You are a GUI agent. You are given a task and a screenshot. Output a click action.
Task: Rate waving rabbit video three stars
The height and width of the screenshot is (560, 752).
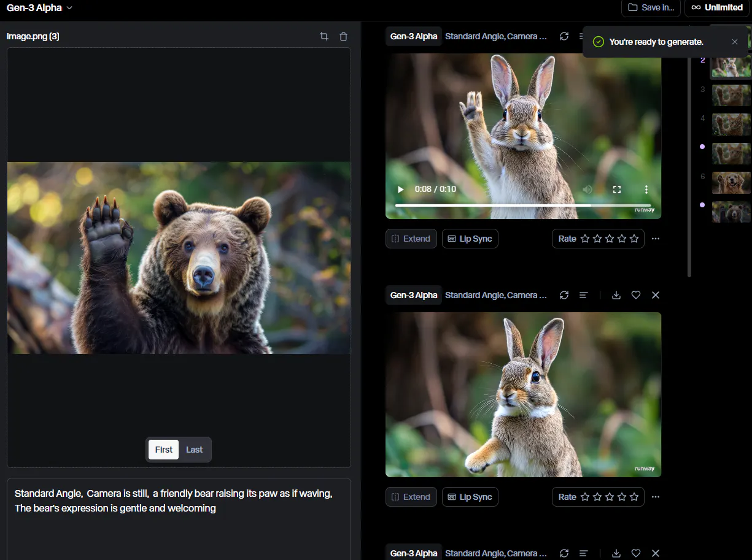pos(610,239)
